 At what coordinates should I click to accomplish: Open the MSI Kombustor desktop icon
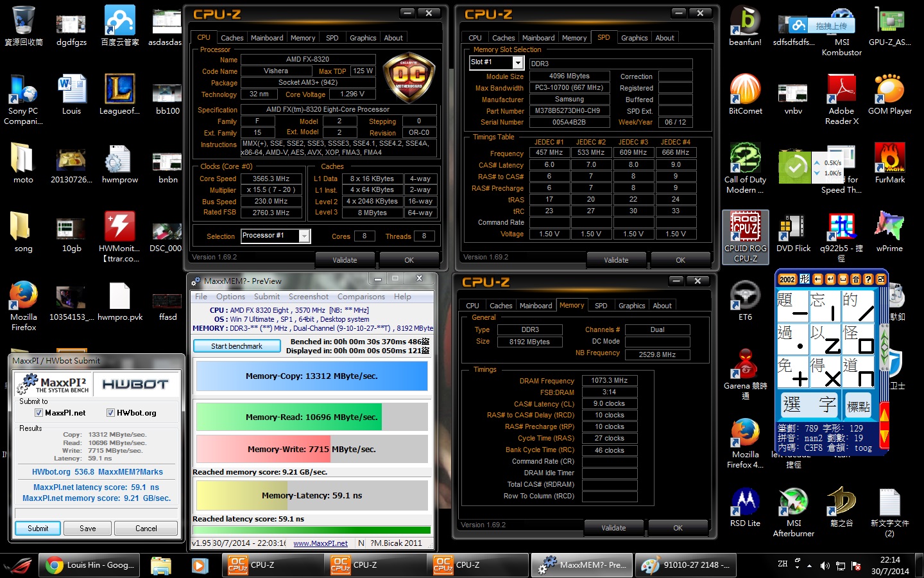(x=842, y=31)
